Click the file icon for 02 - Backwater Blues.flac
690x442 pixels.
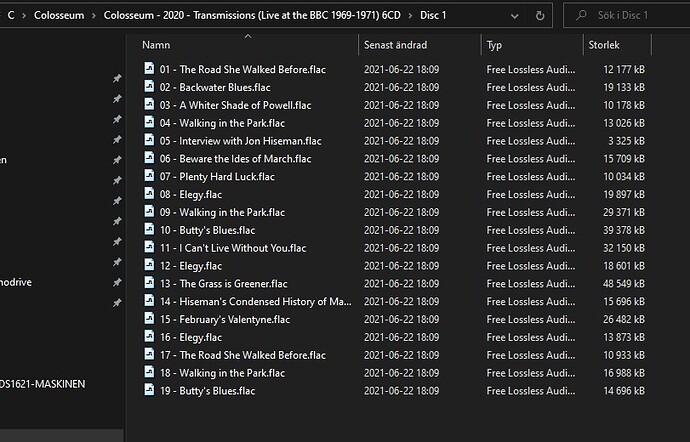150,86
